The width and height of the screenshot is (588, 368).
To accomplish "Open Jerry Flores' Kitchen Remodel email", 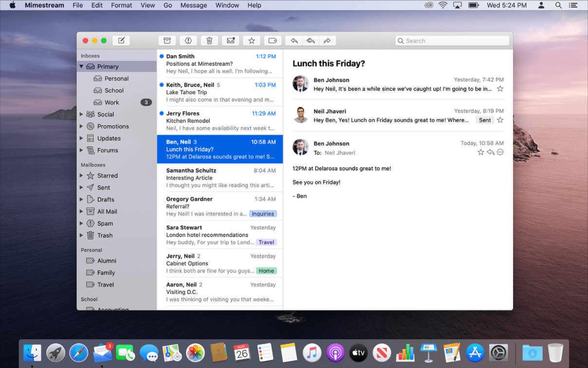I will tap(220, 121).
